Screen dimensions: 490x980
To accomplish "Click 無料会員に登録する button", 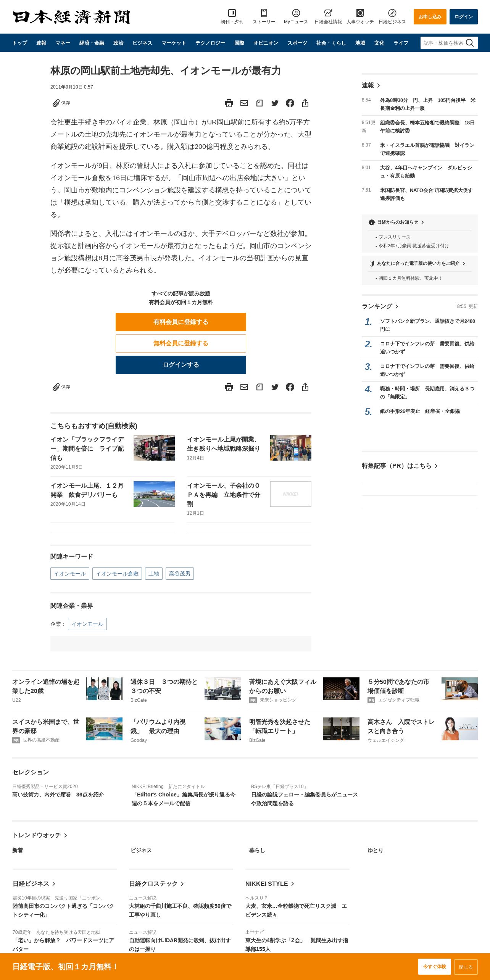I will [181, 343].
